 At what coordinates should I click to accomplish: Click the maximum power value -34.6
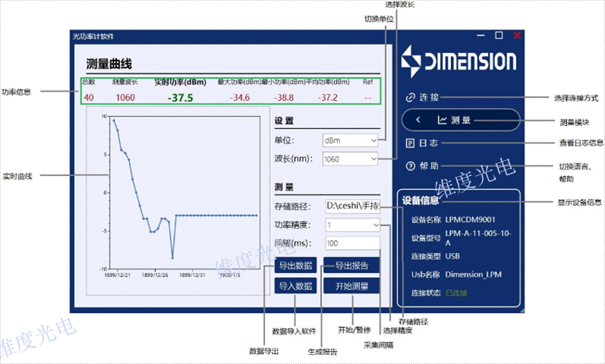point(240,98)
